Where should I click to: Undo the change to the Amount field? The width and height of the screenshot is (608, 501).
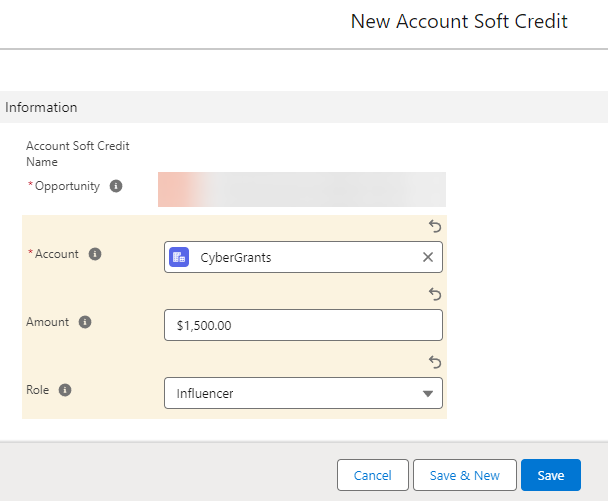click(435, 294)
